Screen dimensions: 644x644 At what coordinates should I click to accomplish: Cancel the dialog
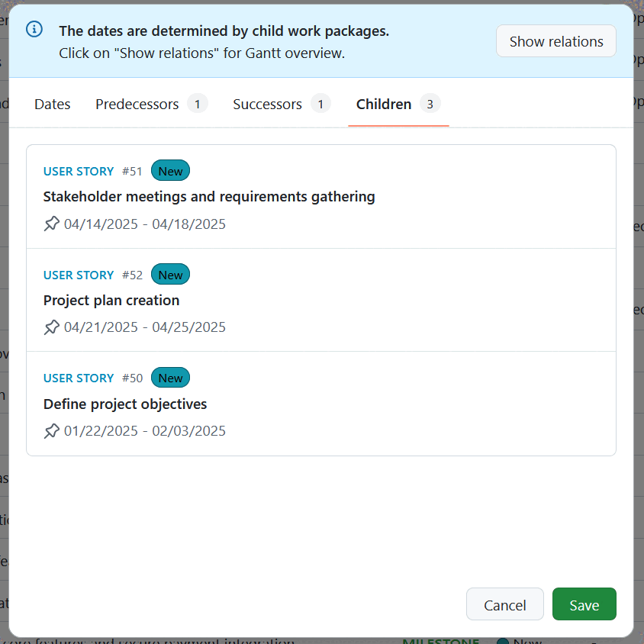pyautogui.click(x=504, y=604)
